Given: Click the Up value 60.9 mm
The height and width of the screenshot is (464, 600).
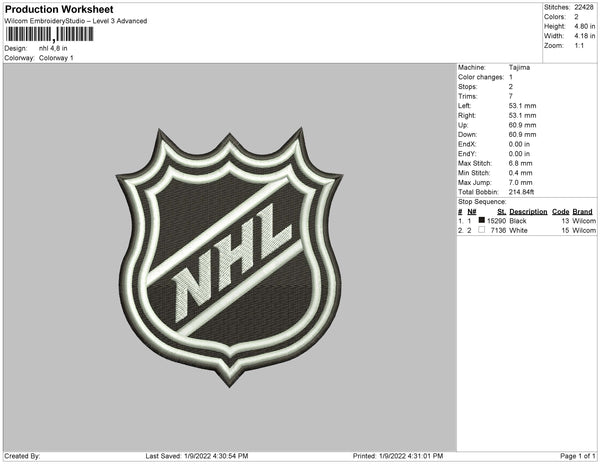Looking at the screenshot, I should point(522,125).
